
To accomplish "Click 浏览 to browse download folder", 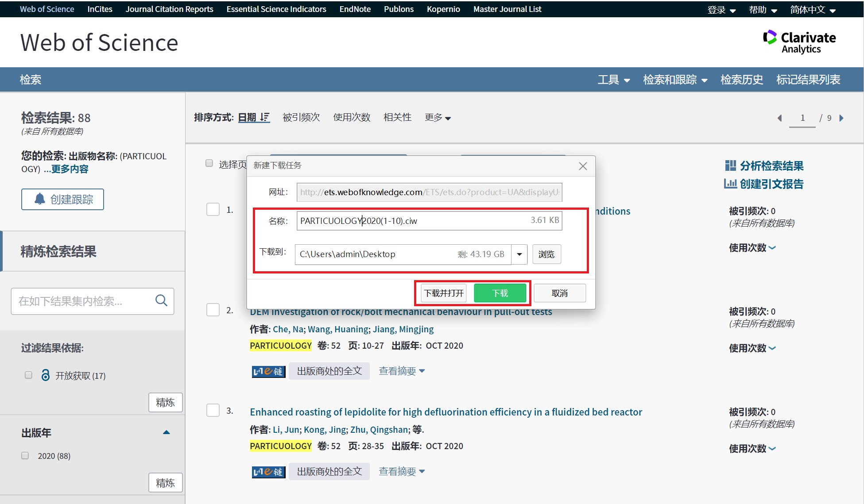I will [546, 254].
